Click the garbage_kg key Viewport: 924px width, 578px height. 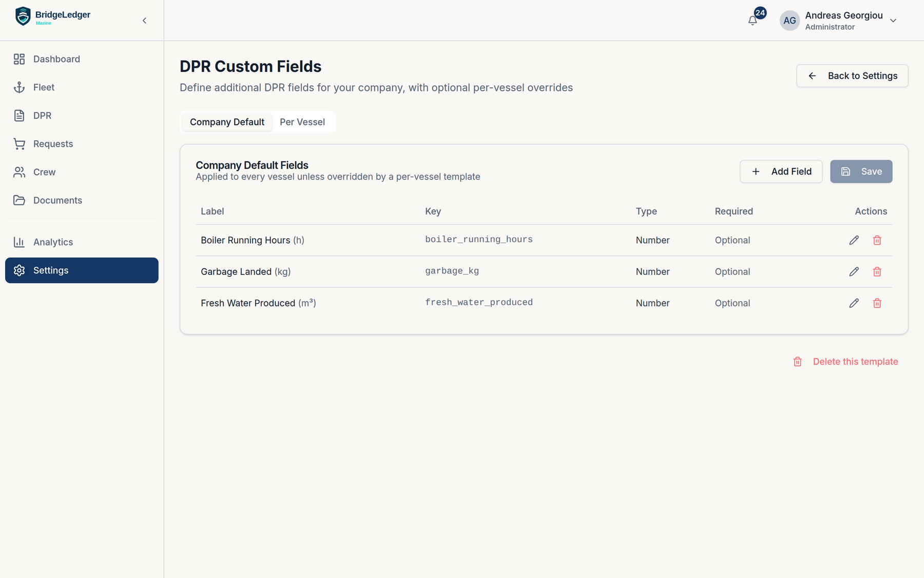coord(452,271)
